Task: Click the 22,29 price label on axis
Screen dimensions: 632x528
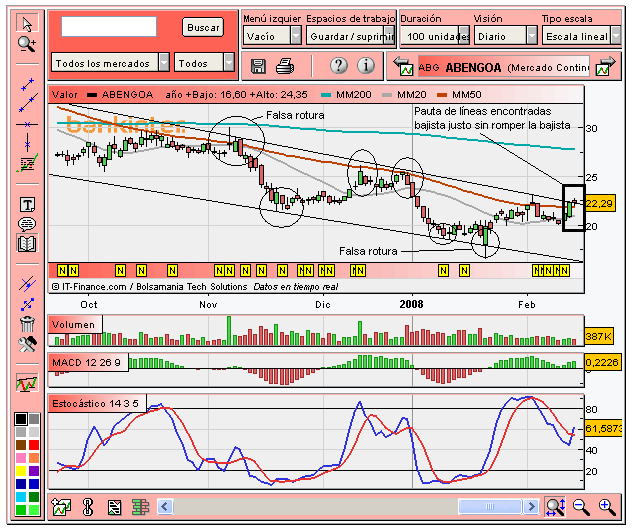Action: [600, 204]
